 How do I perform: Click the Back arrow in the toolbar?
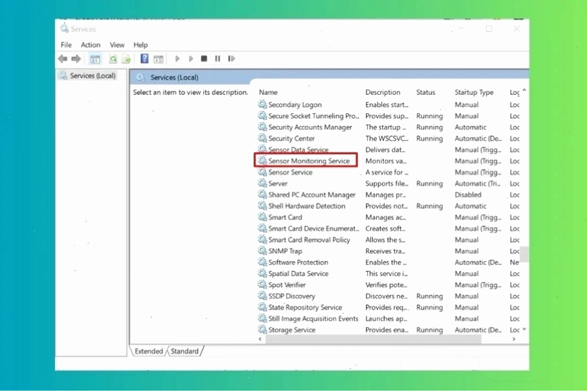pos(63,59)
